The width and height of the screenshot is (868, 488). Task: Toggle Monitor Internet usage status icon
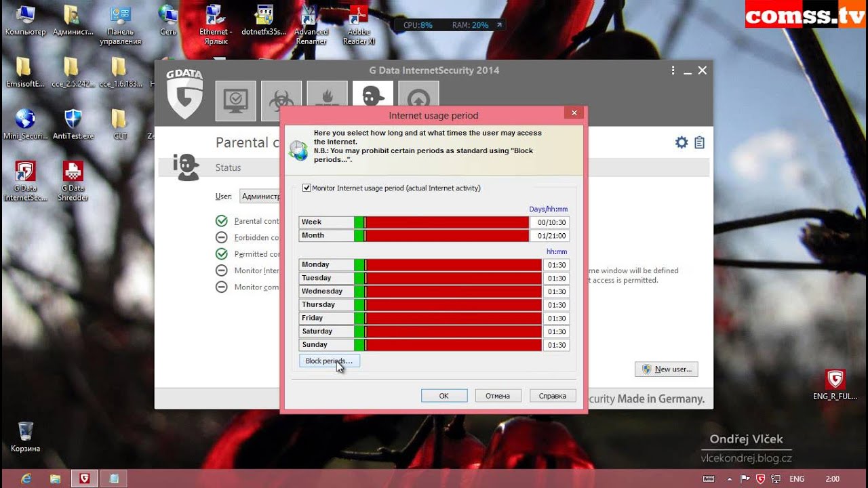(221, 270)
